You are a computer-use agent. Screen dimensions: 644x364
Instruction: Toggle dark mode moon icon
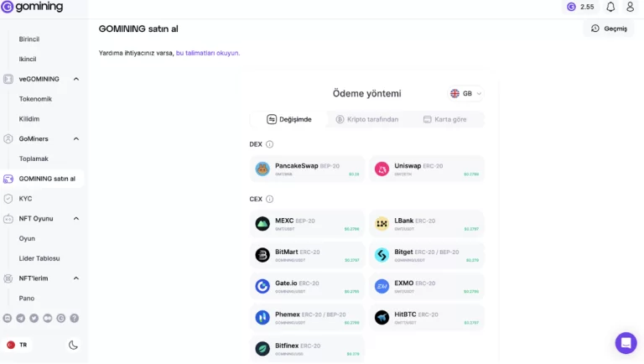point(73,345)
